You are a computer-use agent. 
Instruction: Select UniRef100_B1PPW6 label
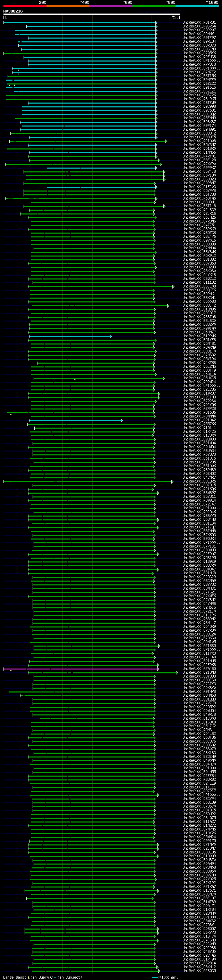tap(199, 336)
